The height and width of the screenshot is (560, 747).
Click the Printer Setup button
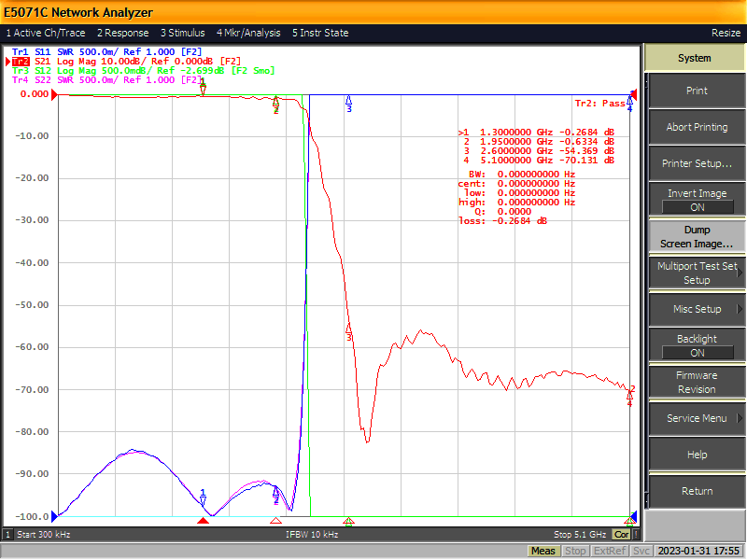[697, 163]
